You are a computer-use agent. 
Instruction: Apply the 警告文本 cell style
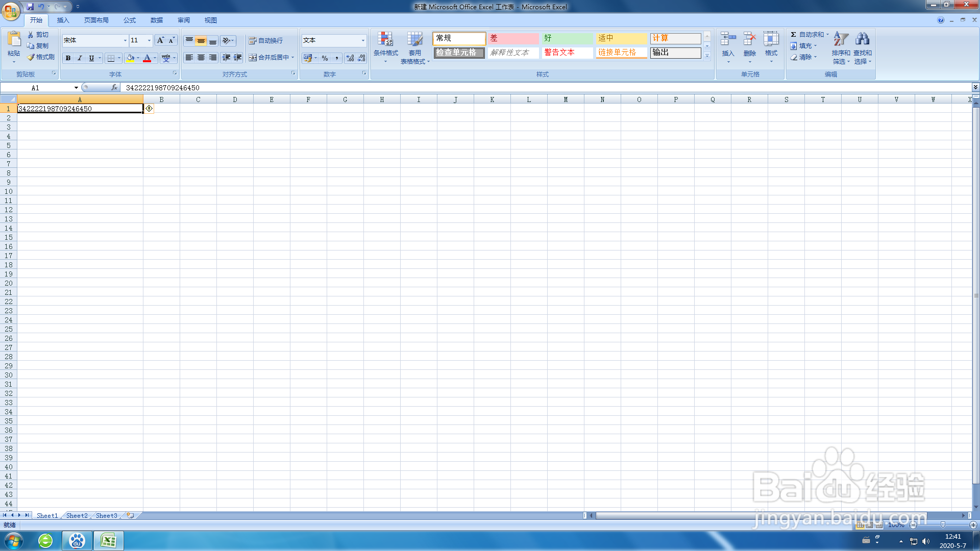tap(567, 53)
